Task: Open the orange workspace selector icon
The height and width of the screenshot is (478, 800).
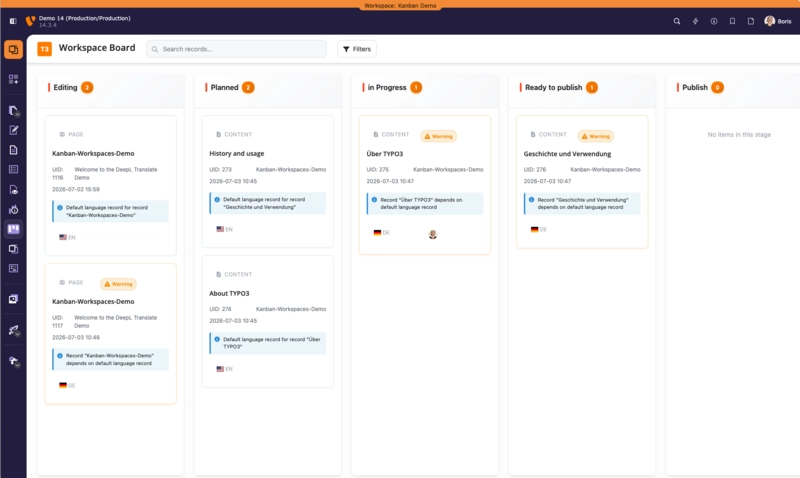Action: [13, 49]
